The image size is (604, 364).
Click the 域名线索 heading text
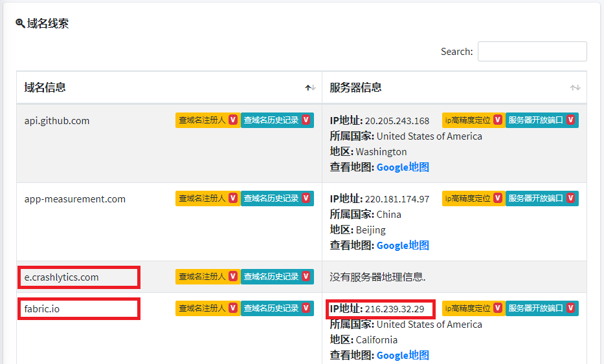(x=48, y=23)
